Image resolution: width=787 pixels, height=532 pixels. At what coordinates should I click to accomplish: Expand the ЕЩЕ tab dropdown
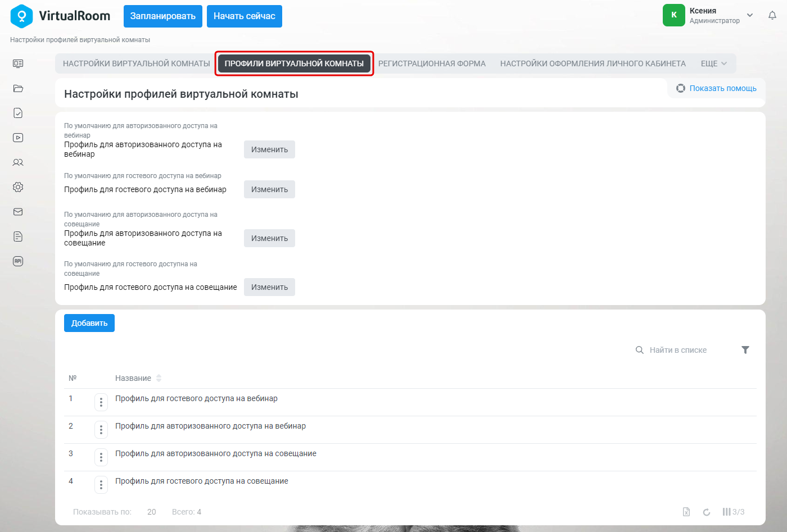[x=714, y=63]
